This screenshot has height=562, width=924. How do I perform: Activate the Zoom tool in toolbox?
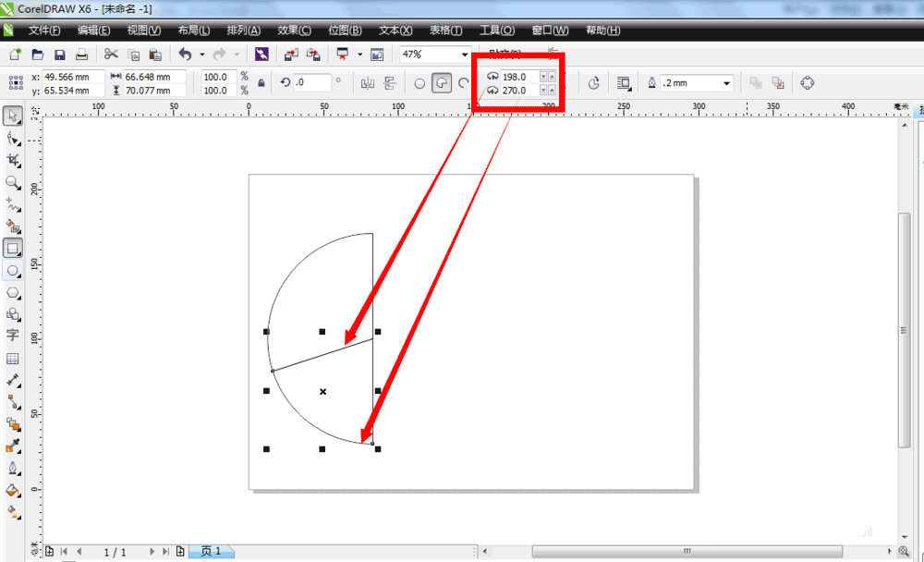click(x=12, y=182)
